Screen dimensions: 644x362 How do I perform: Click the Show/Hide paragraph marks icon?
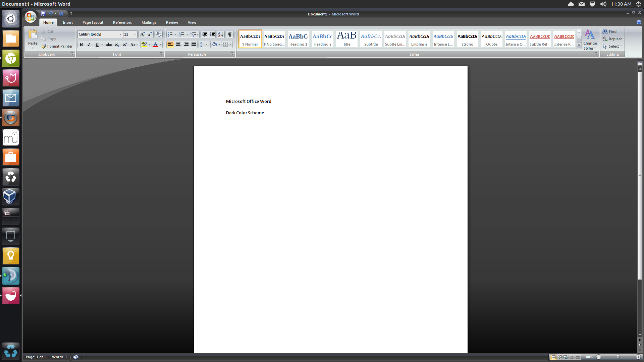click(x=229, y=34)
